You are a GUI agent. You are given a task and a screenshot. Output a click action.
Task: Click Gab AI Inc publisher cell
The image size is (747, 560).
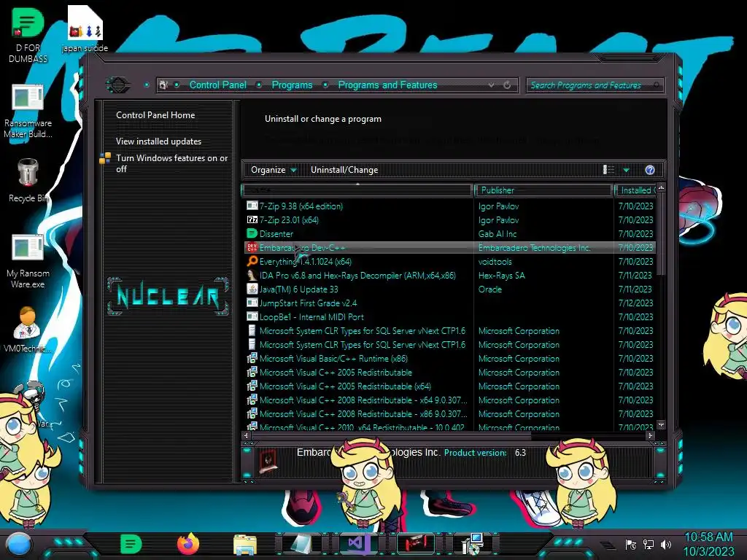(x=498, y=234)
